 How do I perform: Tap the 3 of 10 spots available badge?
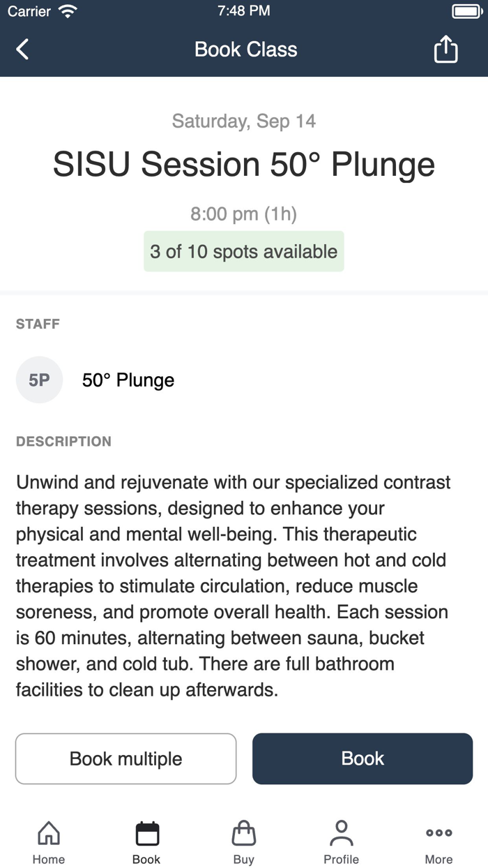pyautogui.click(x=243, y=251)
